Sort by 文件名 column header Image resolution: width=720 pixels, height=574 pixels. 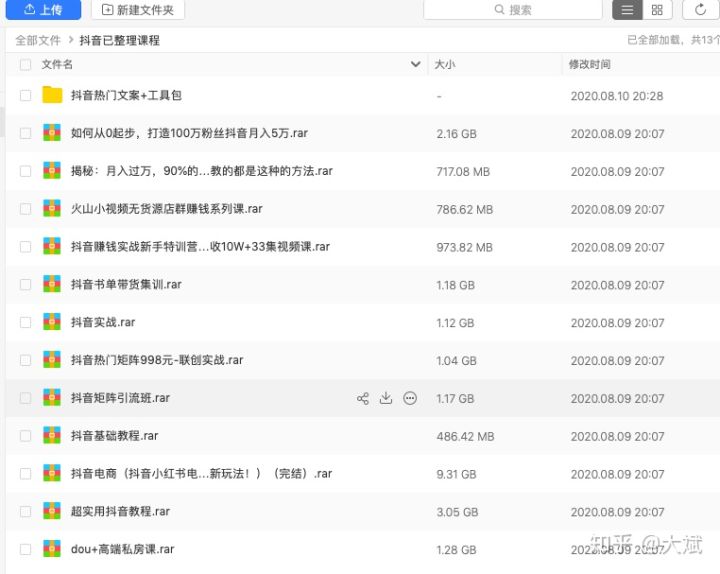click(57, 64)
